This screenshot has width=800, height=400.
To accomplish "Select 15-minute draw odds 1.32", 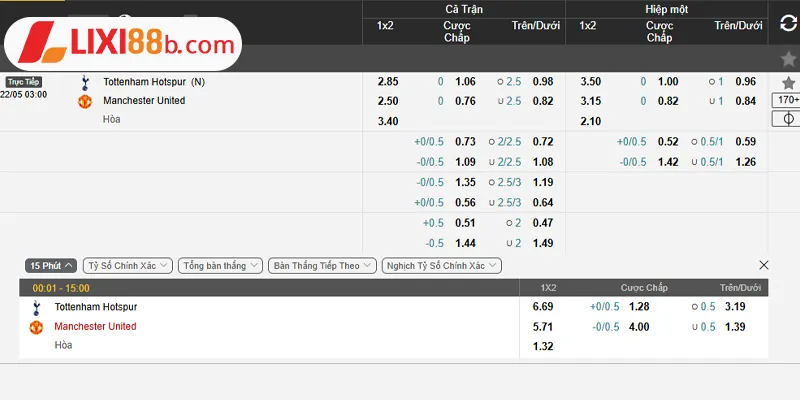I will 544,346.
